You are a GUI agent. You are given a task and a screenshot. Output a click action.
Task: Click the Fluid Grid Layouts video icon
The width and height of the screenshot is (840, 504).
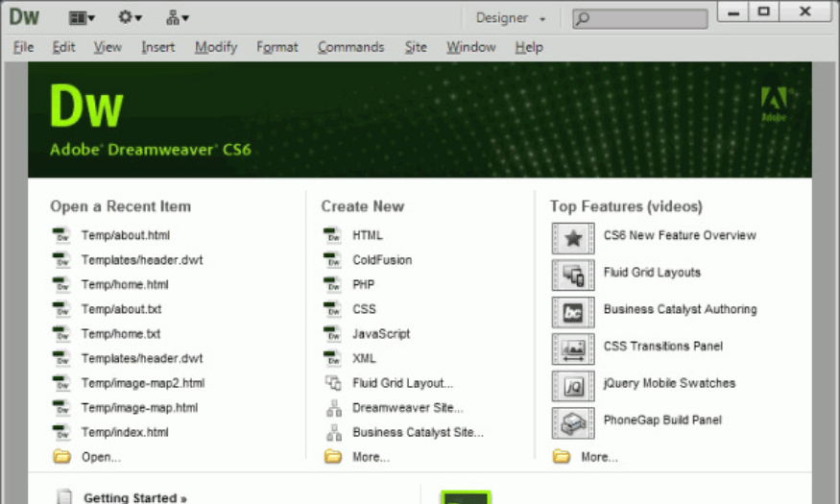573,276
